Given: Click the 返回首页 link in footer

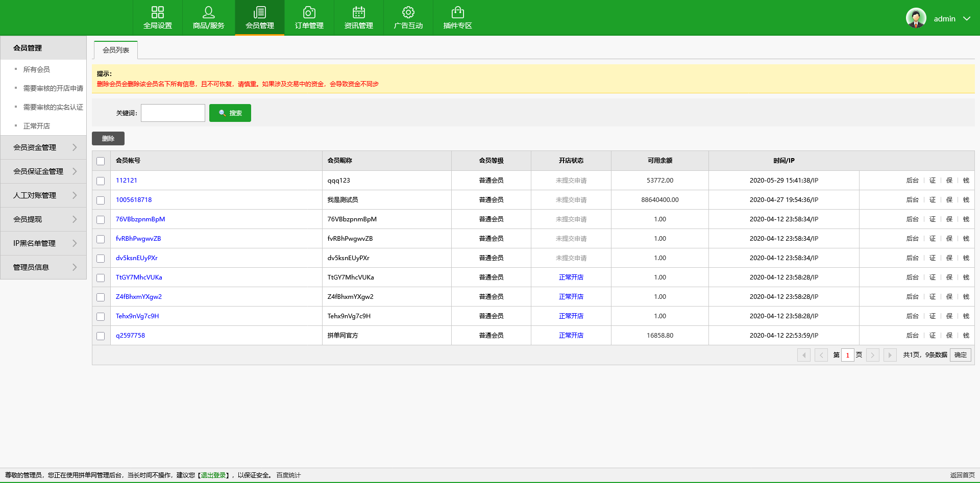Looking at the screenshot, I should (963, 475).
